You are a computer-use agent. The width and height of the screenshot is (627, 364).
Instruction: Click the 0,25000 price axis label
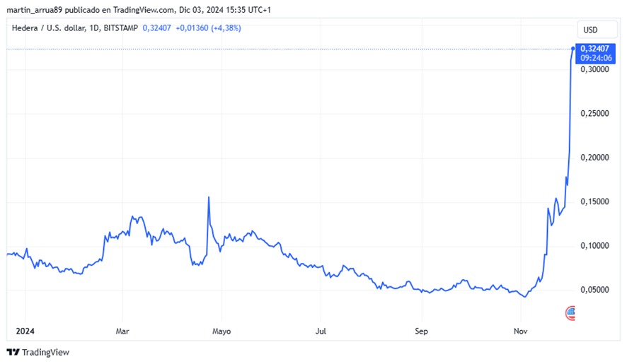(595, 114)
